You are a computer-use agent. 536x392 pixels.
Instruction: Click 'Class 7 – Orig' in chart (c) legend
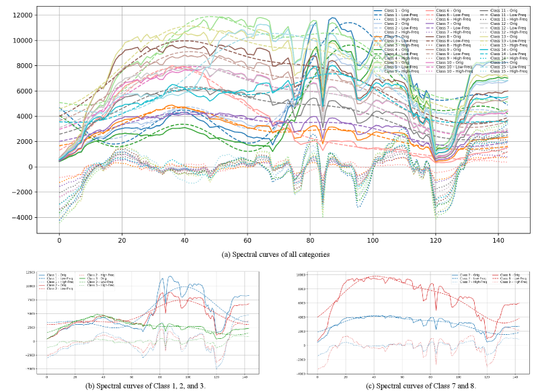[x=469, y=275]
